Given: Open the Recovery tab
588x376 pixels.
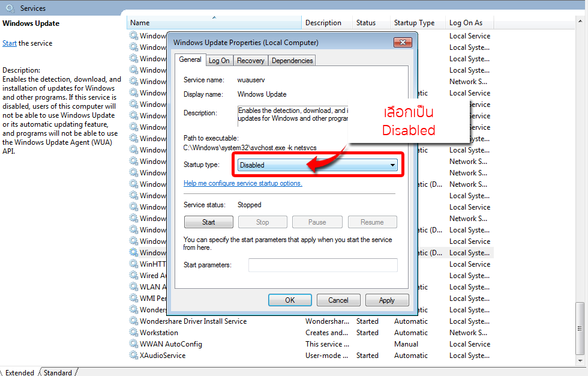Looking at the screenshot, I should (250, 61).
